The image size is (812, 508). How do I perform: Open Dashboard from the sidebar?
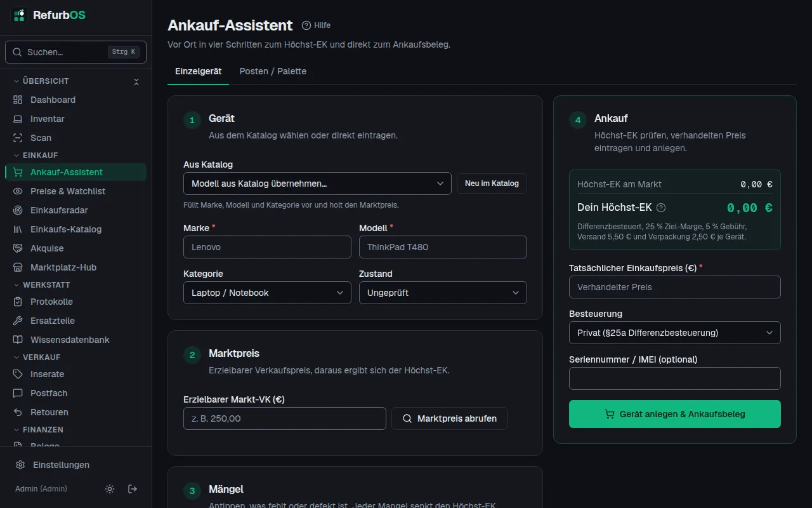point(75,100)
